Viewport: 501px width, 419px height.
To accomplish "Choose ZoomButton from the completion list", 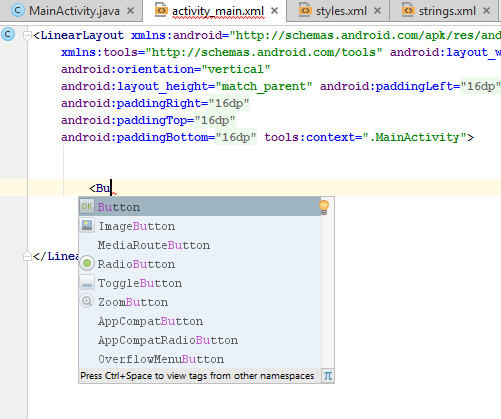I will [x=200, y=302].
